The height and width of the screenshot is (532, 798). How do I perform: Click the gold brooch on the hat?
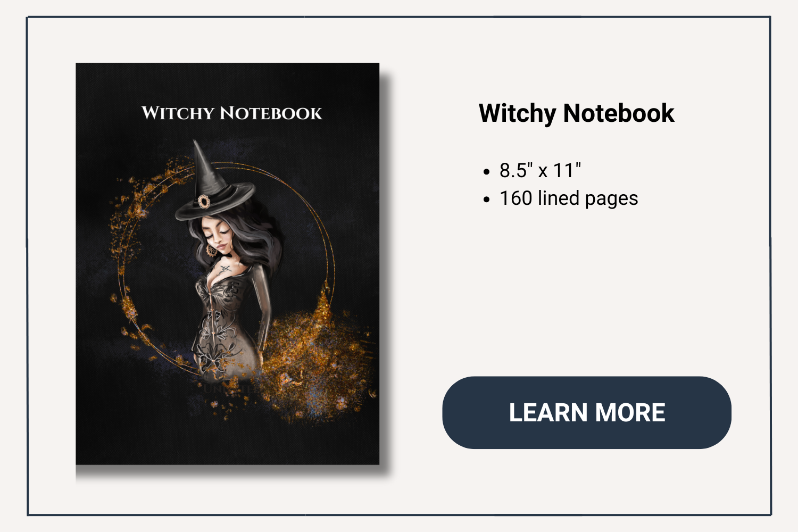tap(204, 202)
